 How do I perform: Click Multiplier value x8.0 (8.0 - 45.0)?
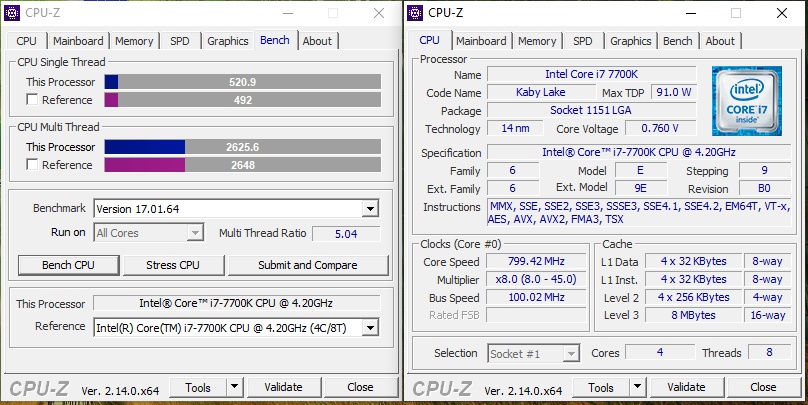pyautogui.click(x=536, y=279)
